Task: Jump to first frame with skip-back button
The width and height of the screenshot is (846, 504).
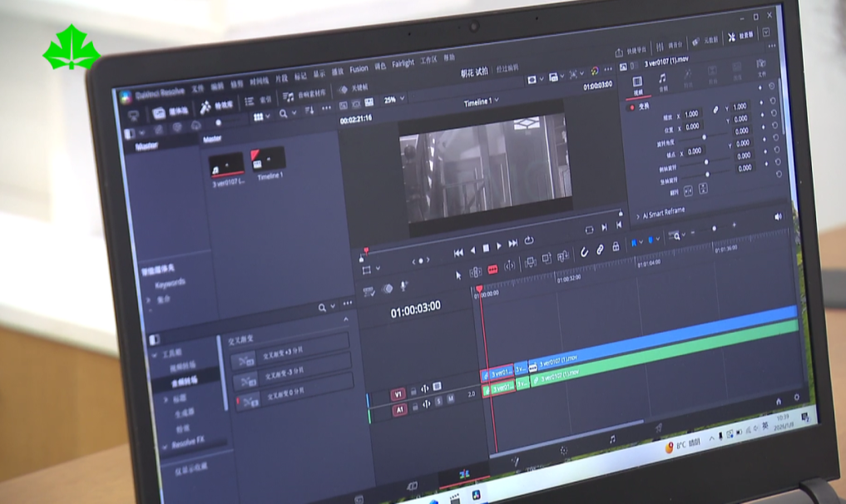Action: coord(458,252)
